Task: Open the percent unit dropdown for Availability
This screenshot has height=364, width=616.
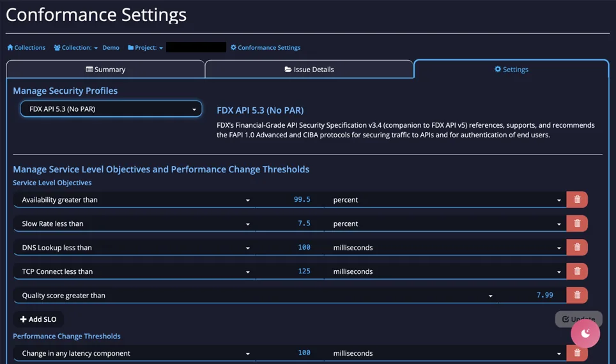Action: point(445,199)
